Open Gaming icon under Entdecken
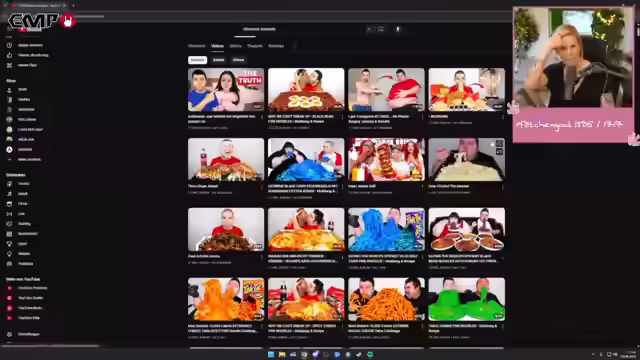This screenshot has height=360, width=640. click(9, 224)
